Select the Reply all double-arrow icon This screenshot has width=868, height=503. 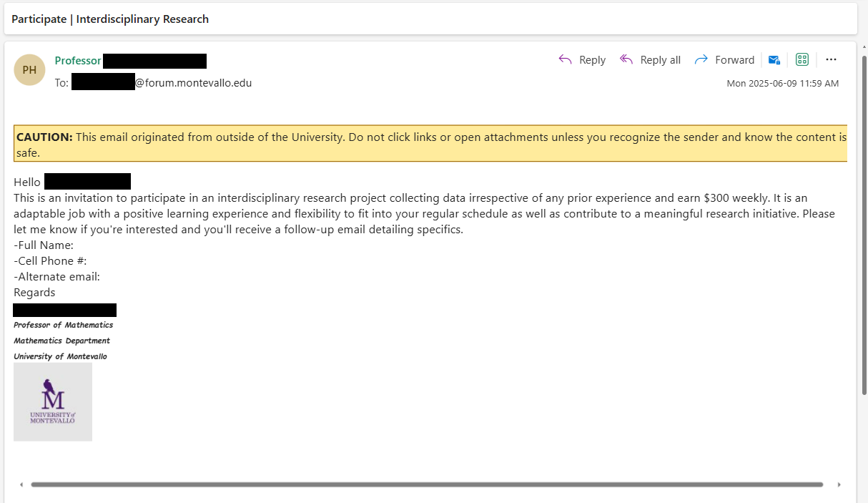click(626, 59)
